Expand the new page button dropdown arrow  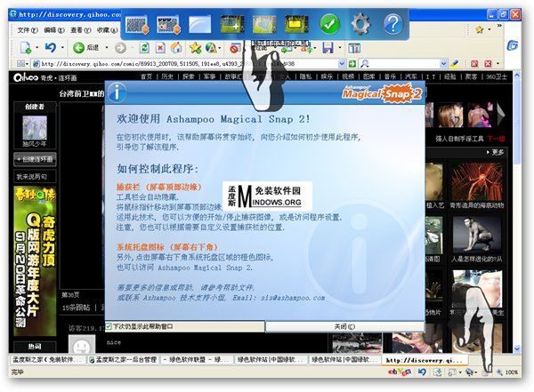36,48
